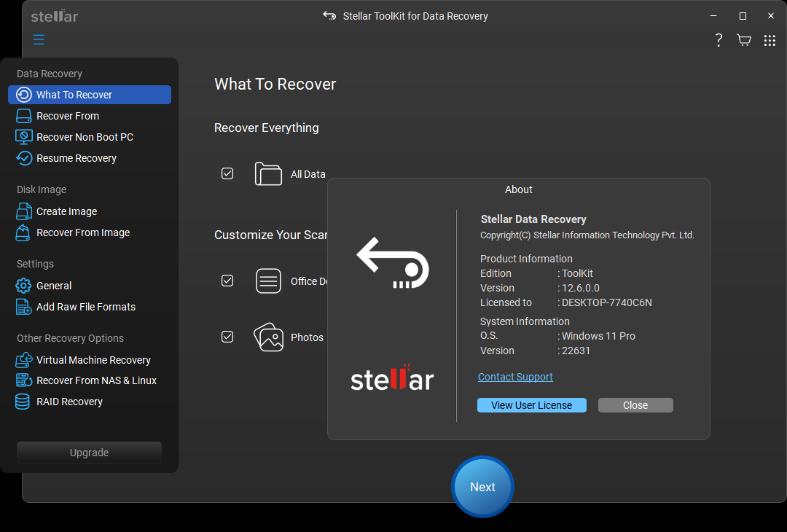Click View User License button
The width and height of the screenshot is (787, 532).
(531, 405)
